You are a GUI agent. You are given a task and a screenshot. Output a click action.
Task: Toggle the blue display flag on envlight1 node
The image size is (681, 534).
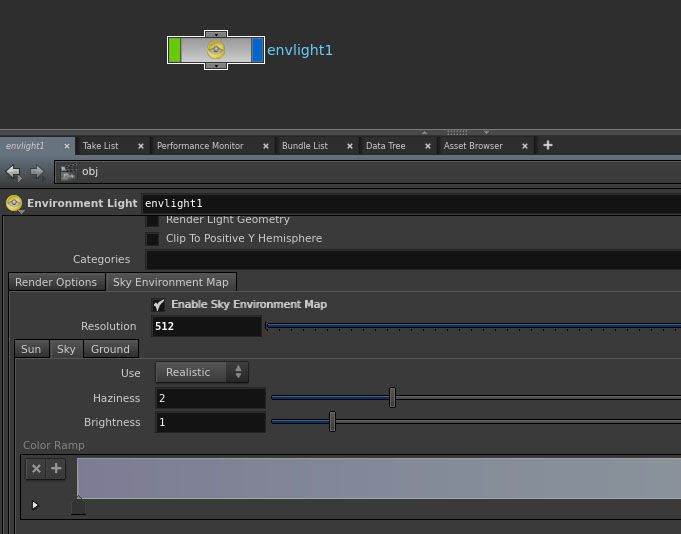(x=258, y=50)
